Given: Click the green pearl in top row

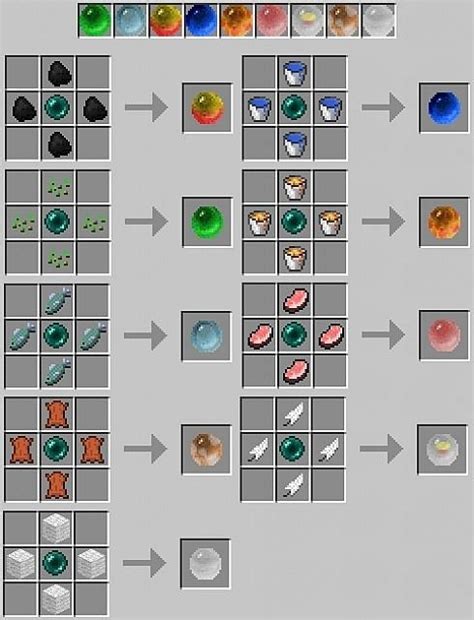Looking at the screenshot, I should pos(95,21).
